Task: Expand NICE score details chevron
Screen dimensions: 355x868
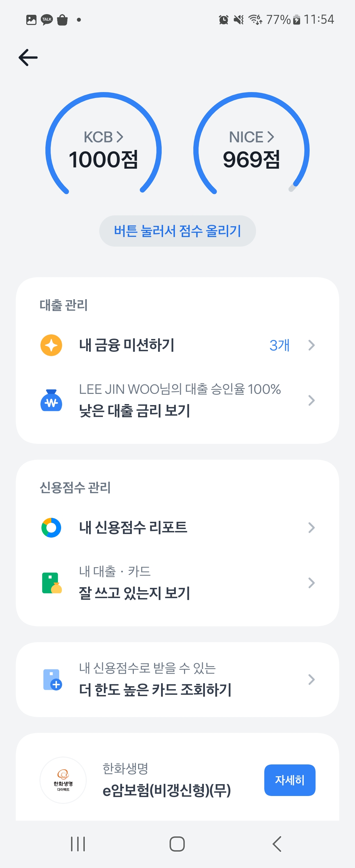Action: point(271,137)
